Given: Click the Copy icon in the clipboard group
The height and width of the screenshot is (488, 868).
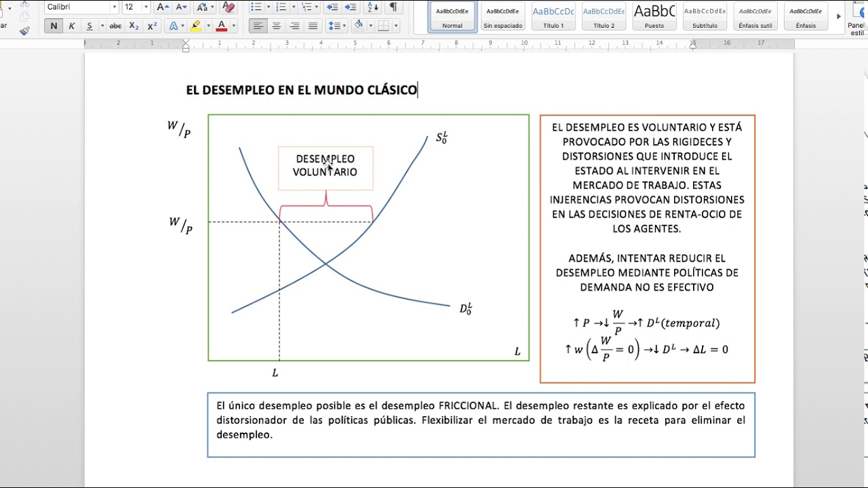Looking at the screenshot, I should click(x=24, y=16).
